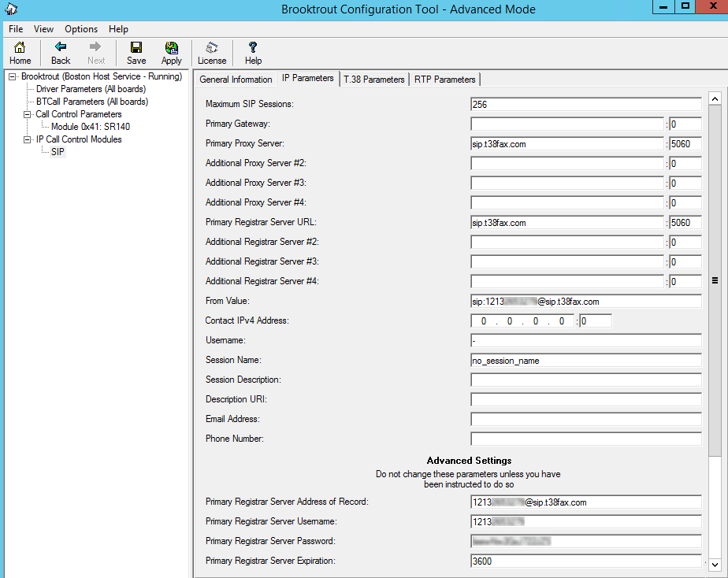Click the Primary Registrar Server Address of Record field
Image resolution: width=728 pixels, height=578 pixels.
pos(585,502)
